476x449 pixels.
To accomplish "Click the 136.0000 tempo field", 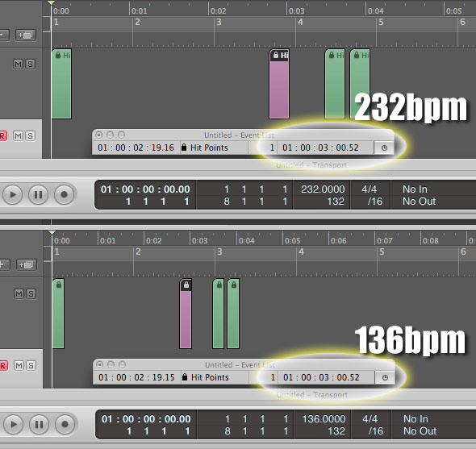I will [x=324, y=419].
